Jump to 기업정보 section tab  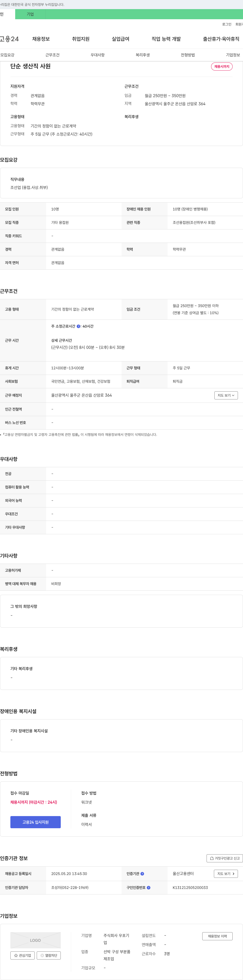click(233, 55)
